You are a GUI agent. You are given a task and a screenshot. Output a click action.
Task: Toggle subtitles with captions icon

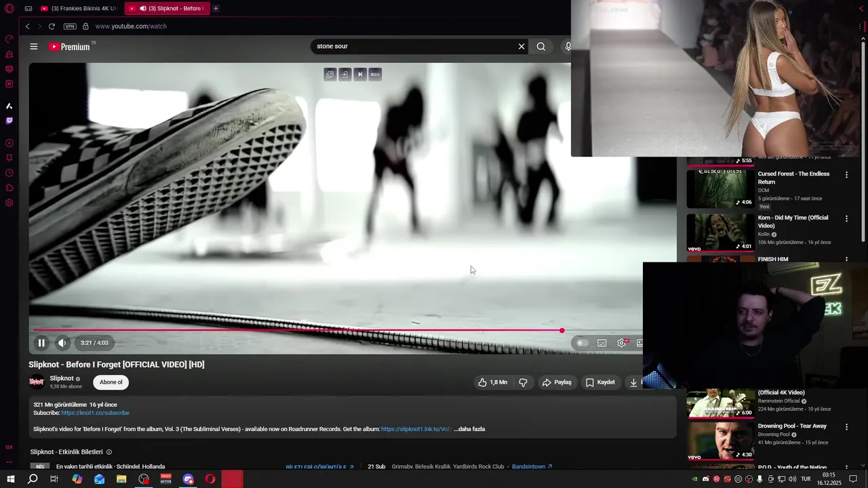coord(601,343)
